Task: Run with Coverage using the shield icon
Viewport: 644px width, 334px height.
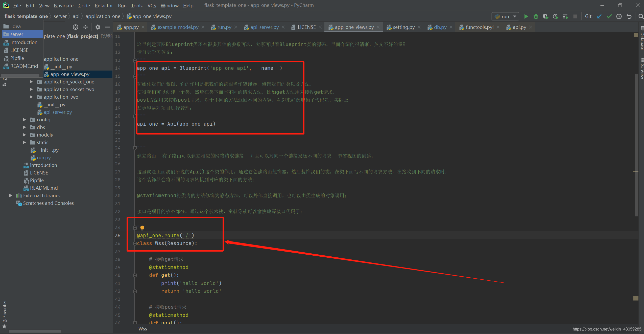Action: (x=546, y=16)
